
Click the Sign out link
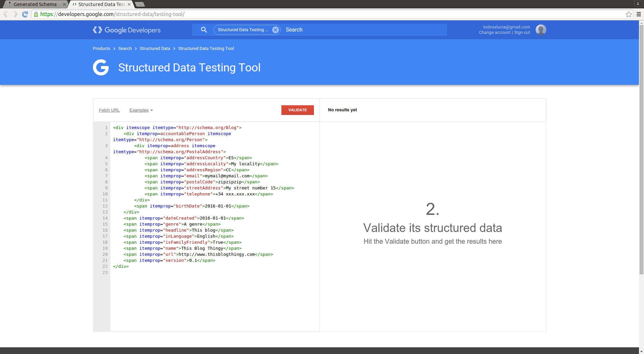522,33
